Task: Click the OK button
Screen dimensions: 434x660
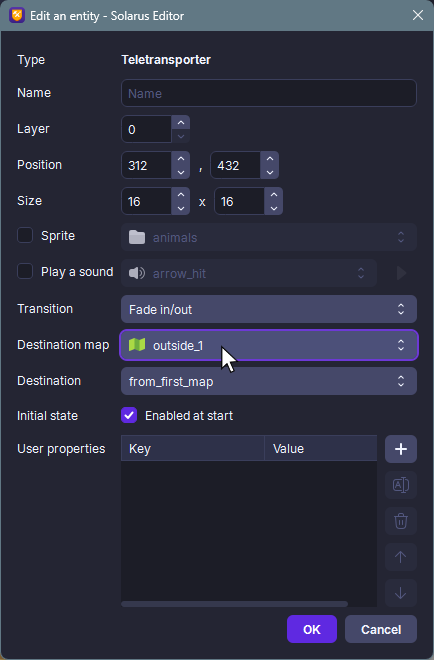Action: point(312,629)
